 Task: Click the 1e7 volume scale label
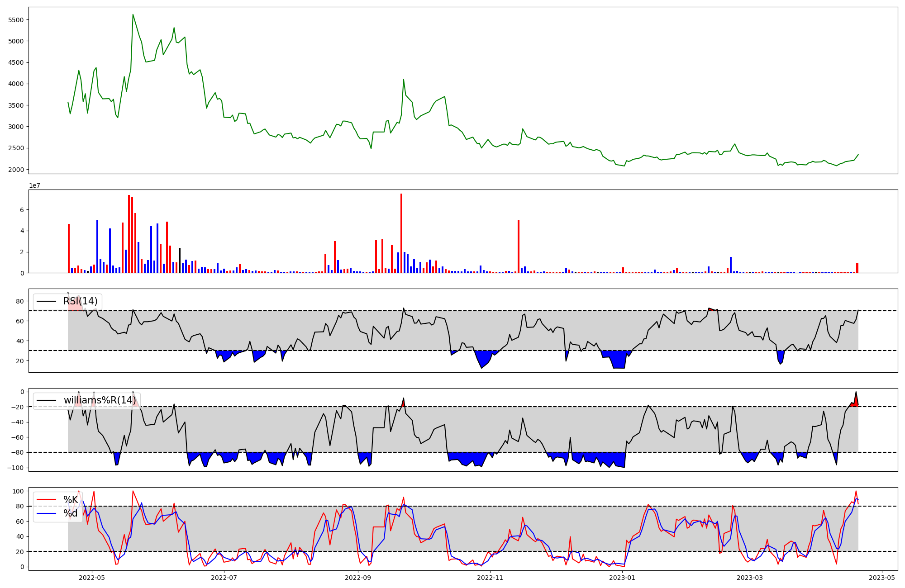tap(35, 185)
